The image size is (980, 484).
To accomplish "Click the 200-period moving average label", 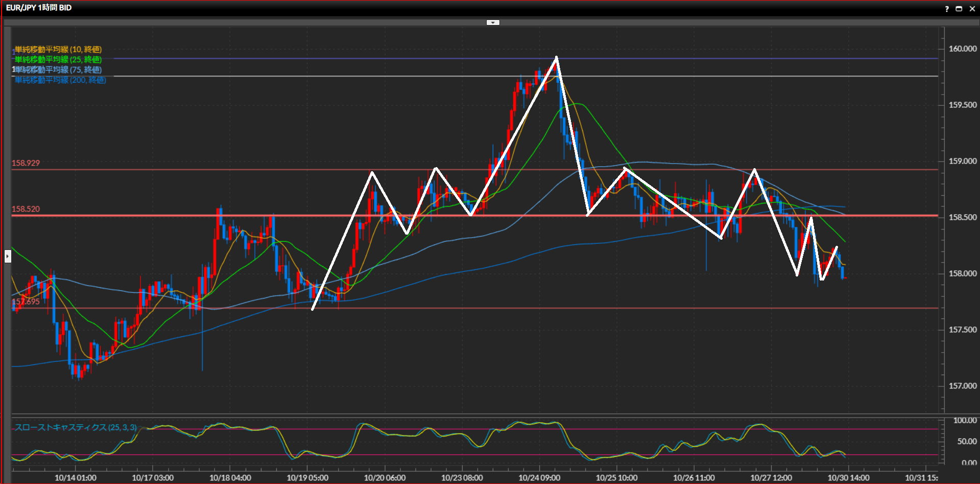I will (60, 80).
